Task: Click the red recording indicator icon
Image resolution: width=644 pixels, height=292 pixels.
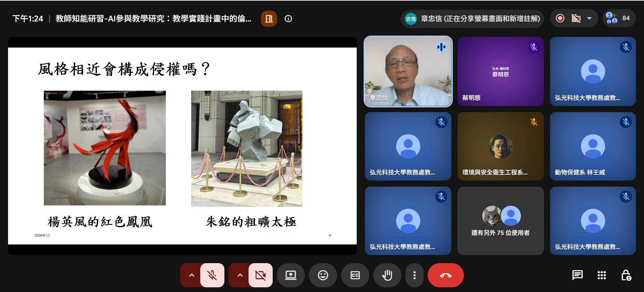Action: pos(560,18)
